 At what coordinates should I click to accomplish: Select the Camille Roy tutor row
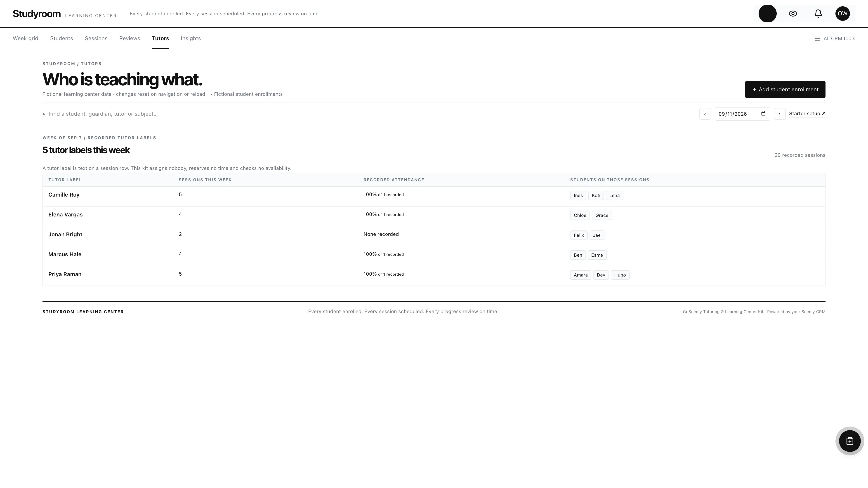(x=434, y=196)
